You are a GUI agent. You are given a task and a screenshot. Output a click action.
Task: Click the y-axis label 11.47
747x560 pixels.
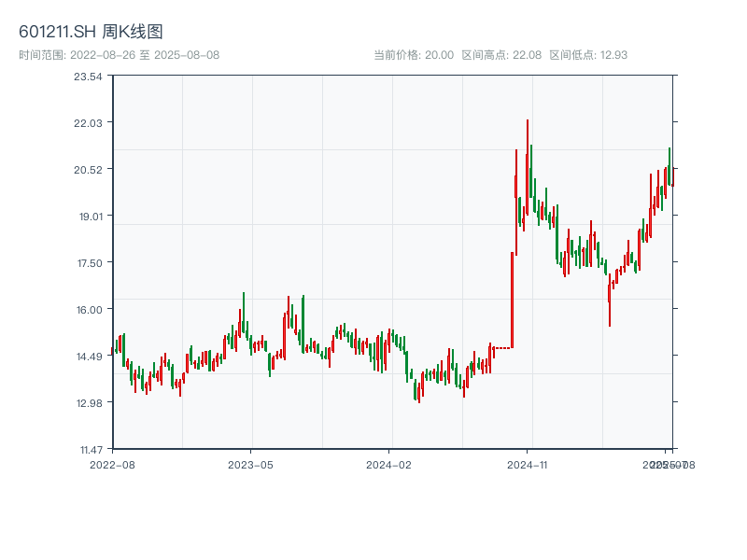[91, 450]
